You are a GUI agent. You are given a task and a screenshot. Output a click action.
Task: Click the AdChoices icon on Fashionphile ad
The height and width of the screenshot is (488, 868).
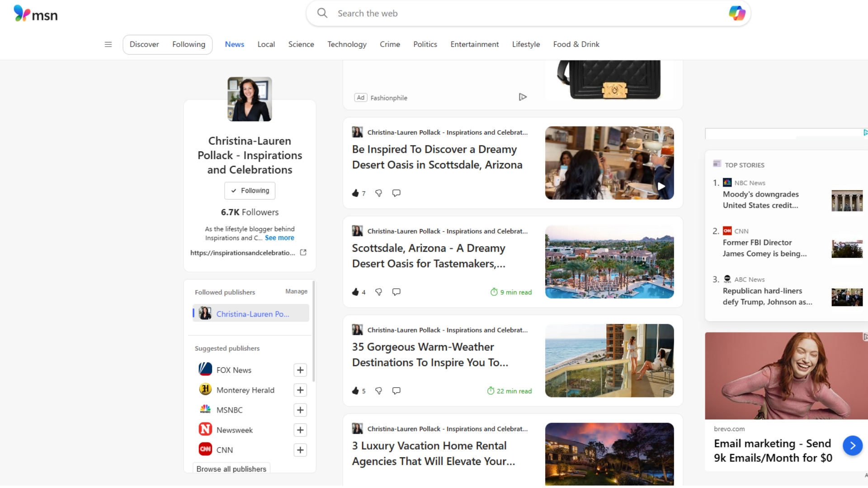click(523, 97)
